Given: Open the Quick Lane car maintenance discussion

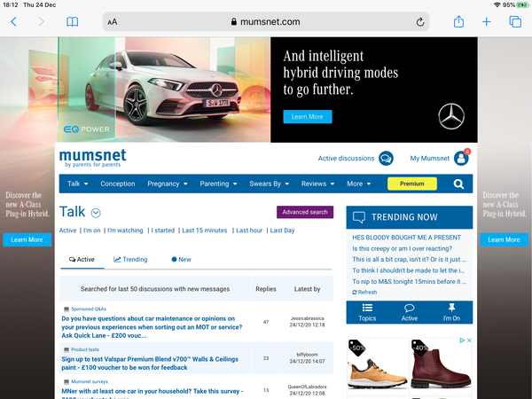Looking at the screenshot, I should coord(152,327).
